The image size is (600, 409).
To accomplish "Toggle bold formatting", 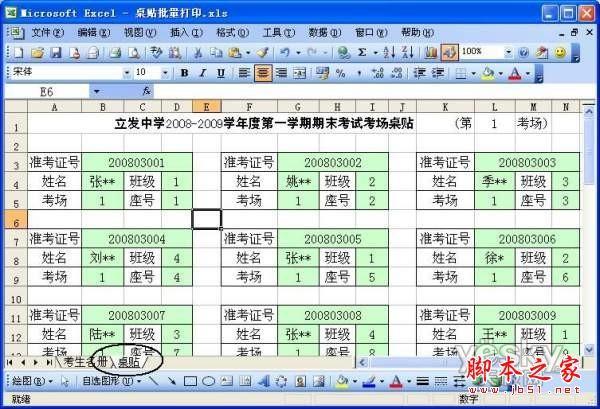I will pos(184,73).
